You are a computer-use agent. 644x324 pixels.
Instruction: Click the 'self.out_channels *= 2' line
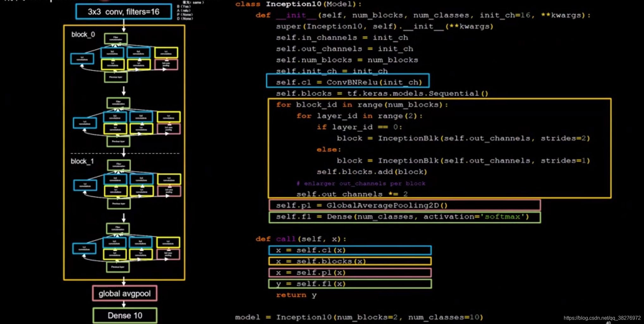pos(352,194)
